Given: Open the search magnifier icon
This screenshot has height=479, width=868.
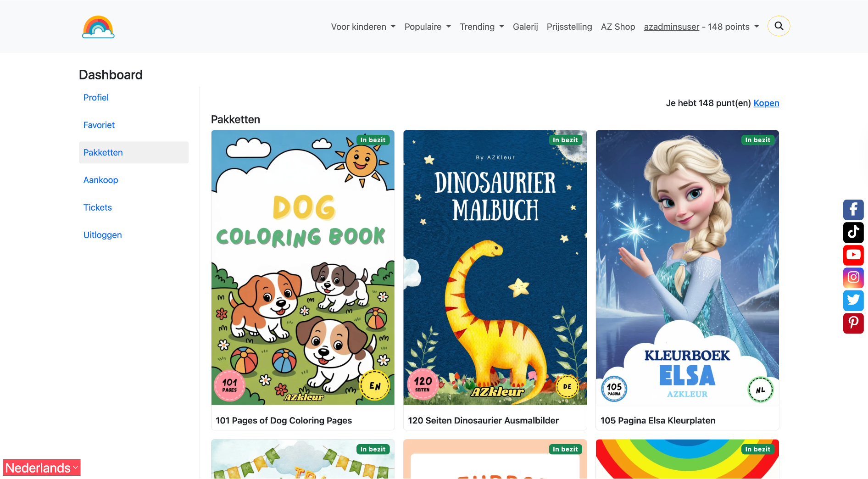Looking at the screenshot, I should pyautogui.click(x=779, y=26).
